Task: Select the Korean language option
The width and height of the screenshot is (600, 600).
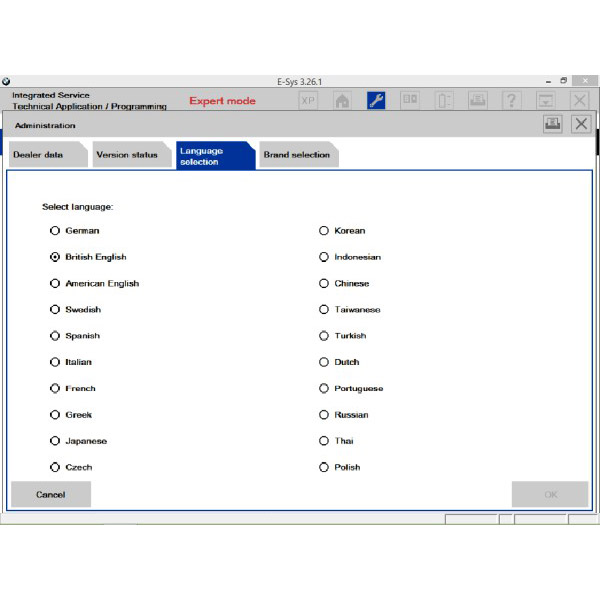Action: pyautogui.click(x=324, y=231)
